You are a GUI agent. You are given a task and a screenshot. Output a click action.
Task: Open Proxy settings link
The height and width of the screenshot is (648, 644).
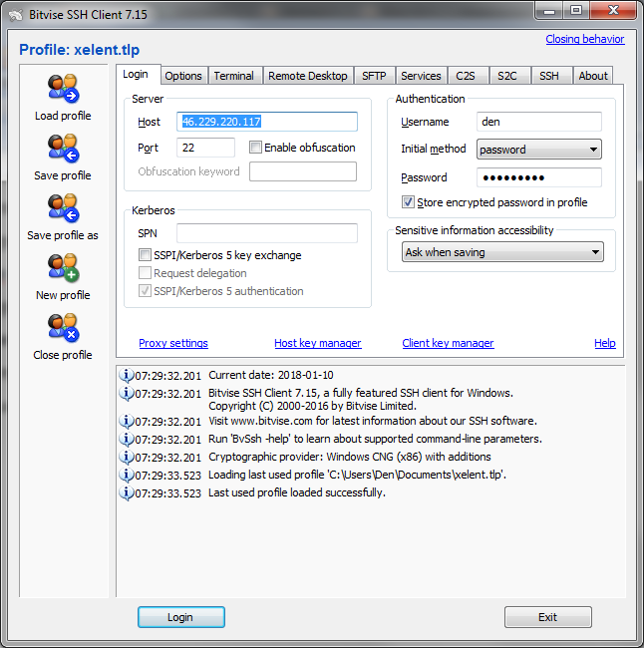[x=173, y=343]
